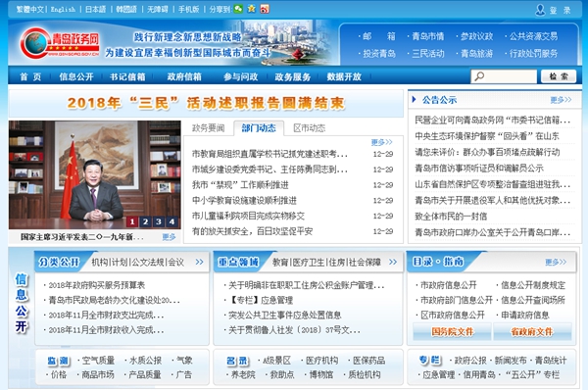The width and height of the screenshot is (588, 390).
Task: Open 突发公共卫生事件应急处置信息
Action: pos(285,316)
